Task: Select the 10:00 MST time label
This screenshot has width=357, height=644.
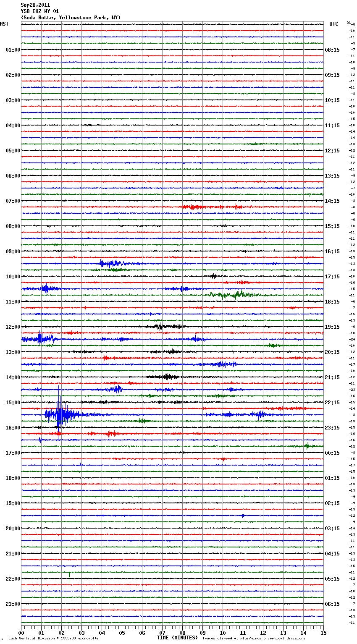Action: pyautogui.click(x=13, y=277)
